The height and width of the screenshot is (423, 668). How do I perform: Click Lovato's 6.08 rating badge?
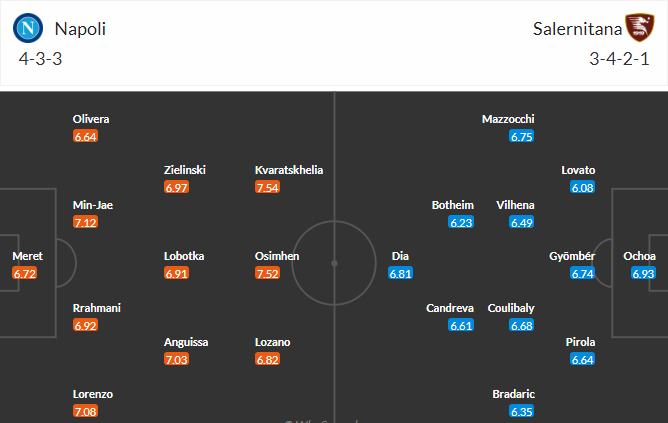(x=582, y=187)
